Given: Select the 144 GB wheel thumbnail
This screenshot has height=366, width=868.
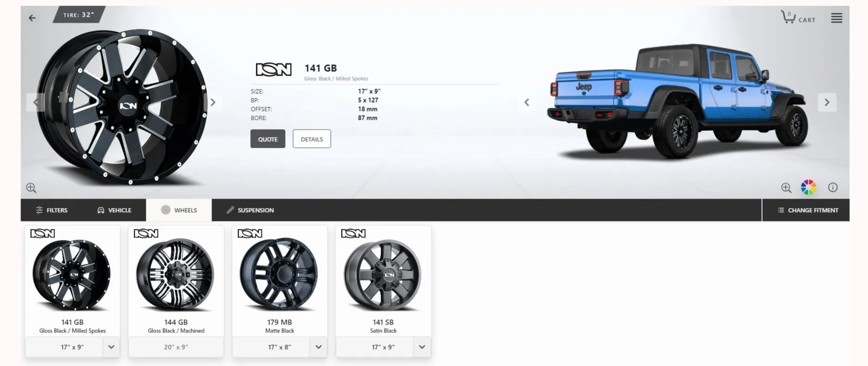Looking at the screenshot, I should 176,275.
